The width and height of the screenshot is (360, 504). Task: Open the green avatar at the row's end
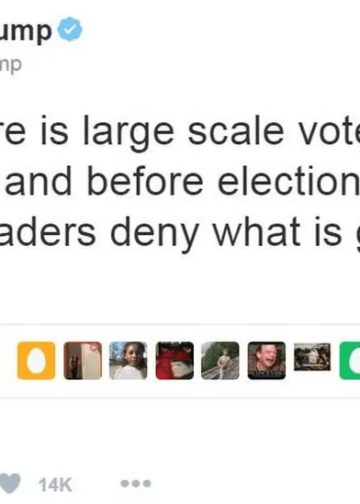click(x=350, y=360)
